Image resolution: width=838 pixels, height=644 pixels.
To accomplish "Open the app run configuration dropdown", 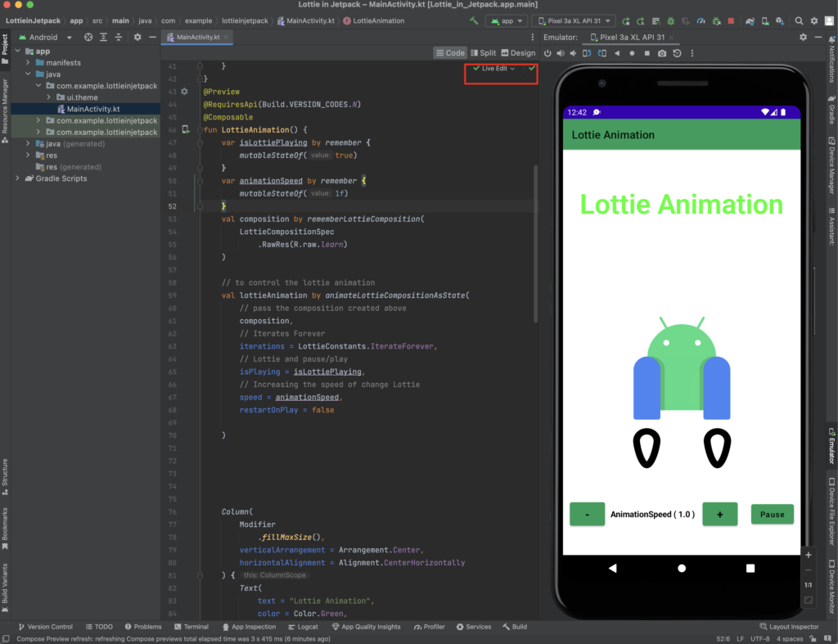I will click(x=506, y=20).
